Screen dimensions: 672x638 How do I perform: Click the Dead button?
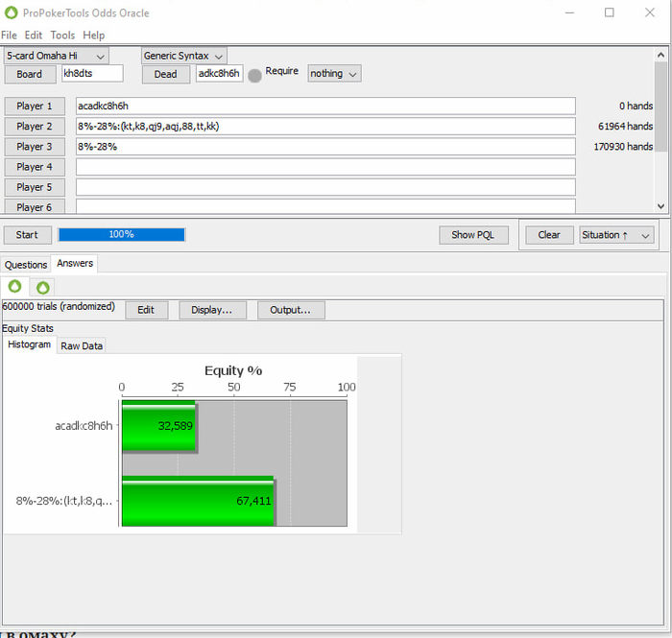[166, 74]
